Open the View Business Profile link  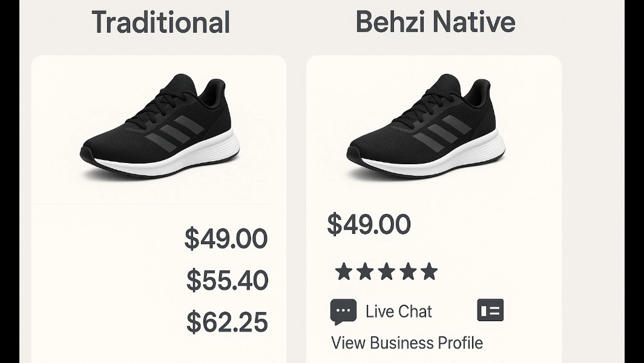407,343
